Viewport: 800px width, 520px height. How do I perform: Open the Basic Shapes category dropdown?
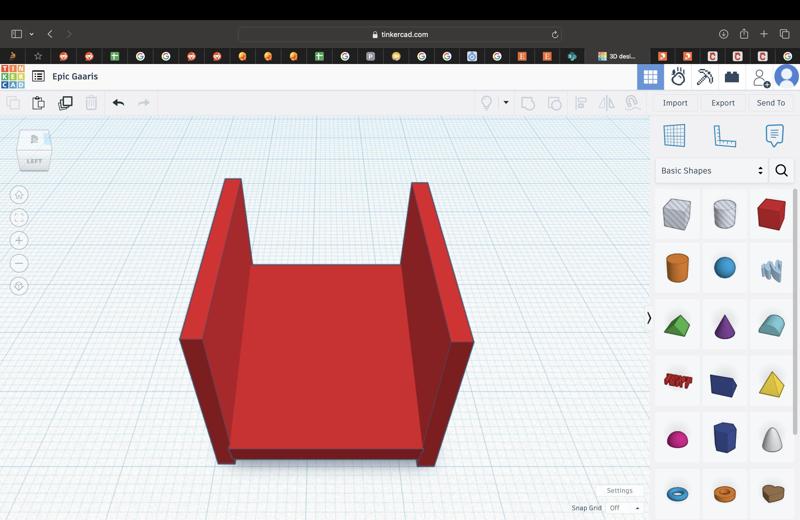coord(711,171)
